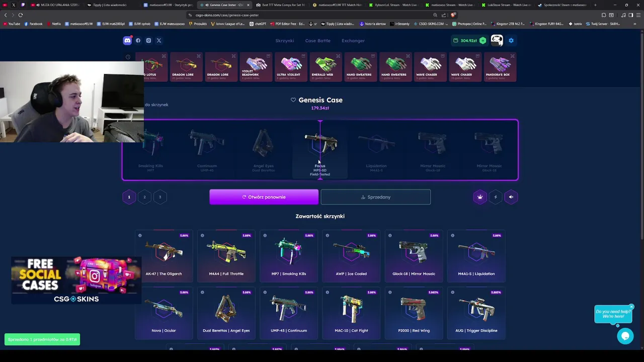
Task: Click the 'do skrzynek' back link
Action: click(x=156, y=105)
